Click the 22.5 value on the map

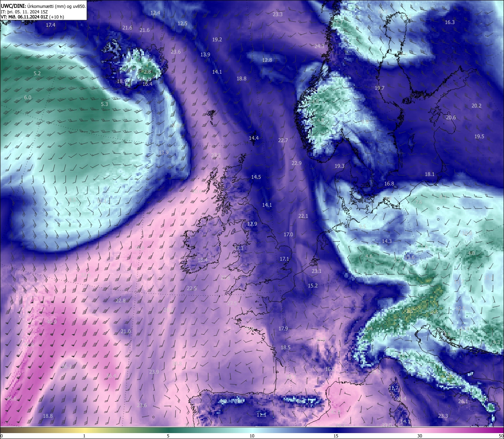[192, 288]
